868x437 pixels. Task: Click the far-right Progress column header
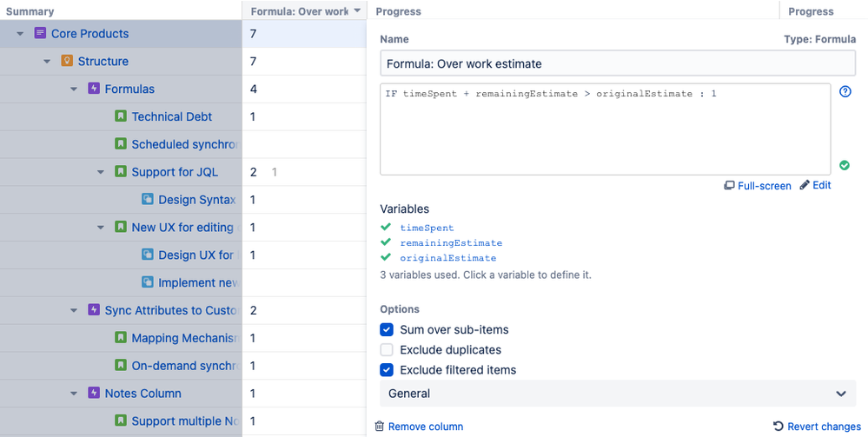pos(811,11)
